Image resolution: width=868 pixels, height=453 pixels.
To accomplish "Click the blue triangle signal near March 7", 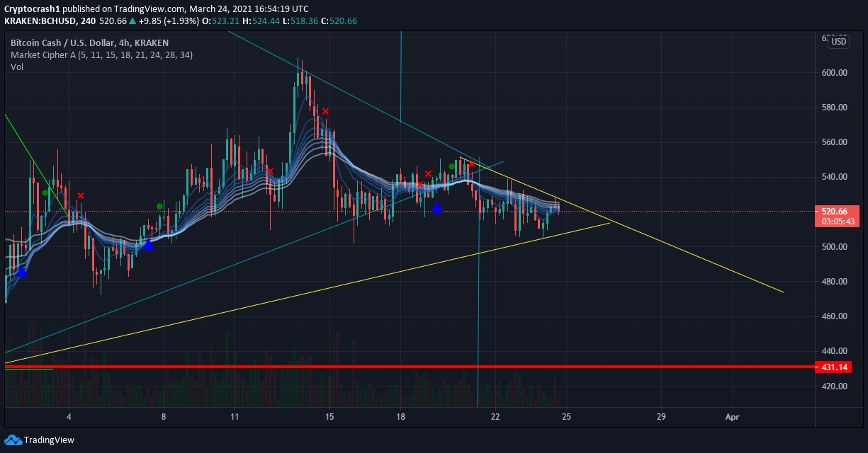I will click(147, 244).
